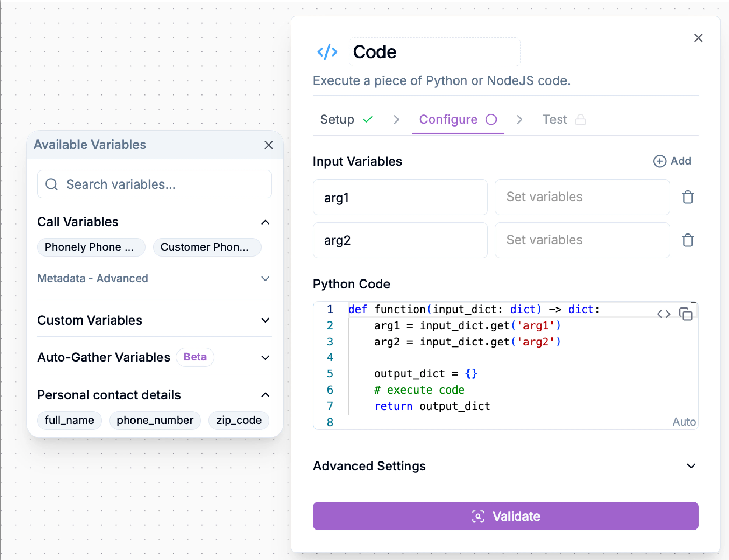
Task: Click the search magnifier in Available Variables
Action: [x=52, y=184]
